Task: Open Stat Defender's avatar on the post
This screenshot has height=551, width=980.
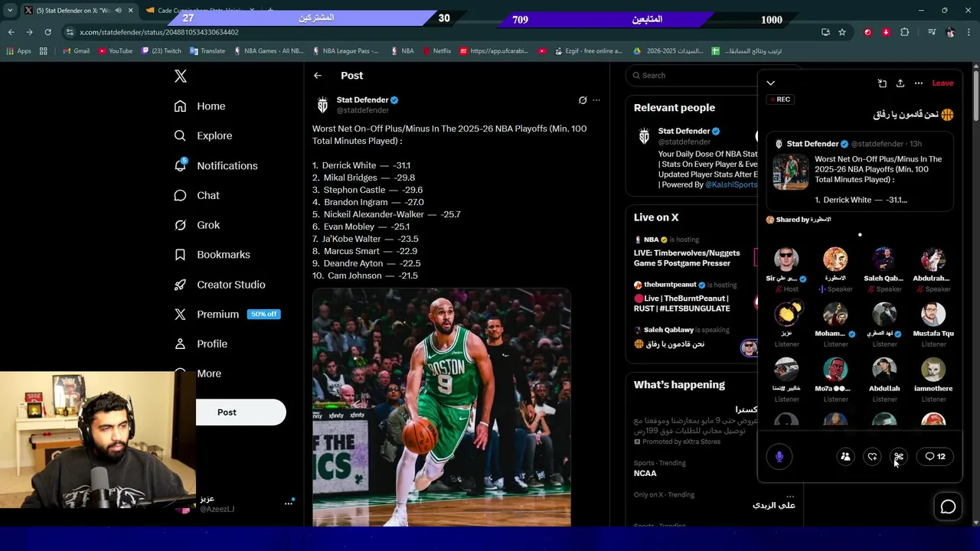Action: [x=322, y=105]
